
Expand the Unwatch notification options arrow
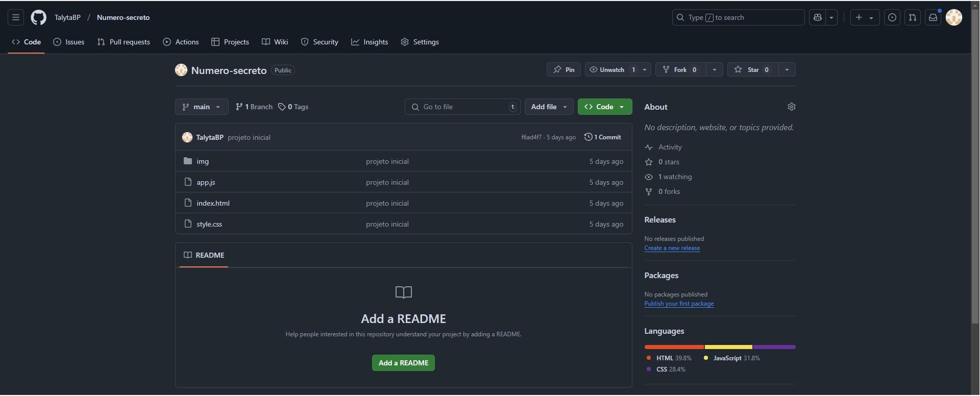point(645,69)
